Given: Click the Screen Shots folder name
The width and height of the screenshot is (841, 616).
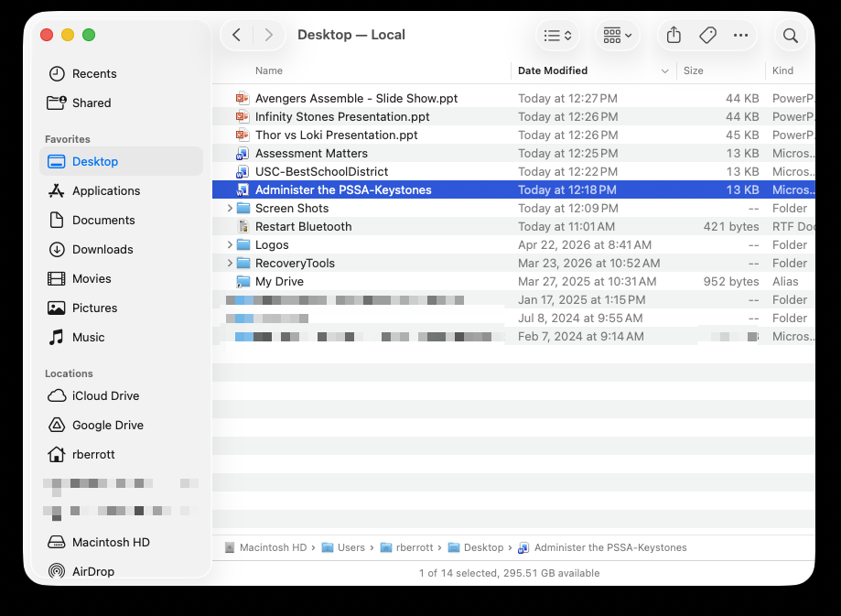Looking at the screenshot, I should 292,208.
